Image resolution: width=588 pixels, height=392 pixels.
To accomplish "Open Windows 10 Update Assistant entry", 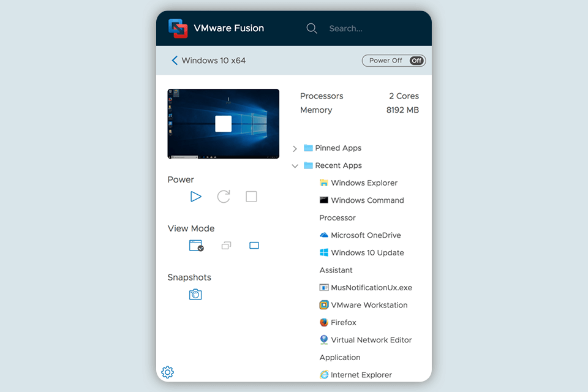I will [x=362, y=262].
